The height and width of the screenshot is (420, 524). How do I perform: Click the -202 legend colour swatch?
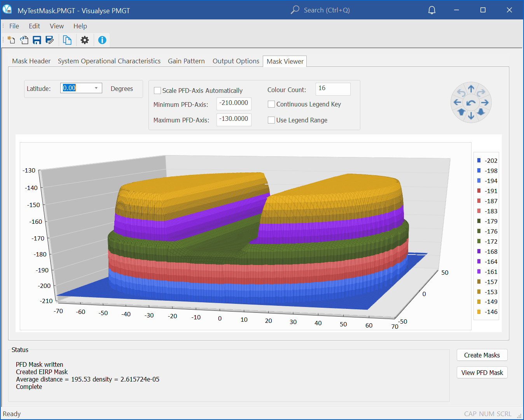[479, 160]
